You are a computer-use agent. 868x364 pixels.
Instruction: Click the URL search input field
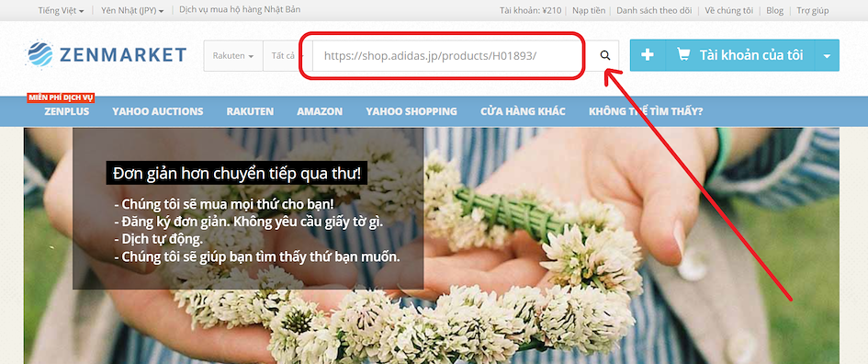tap(451, 56)
